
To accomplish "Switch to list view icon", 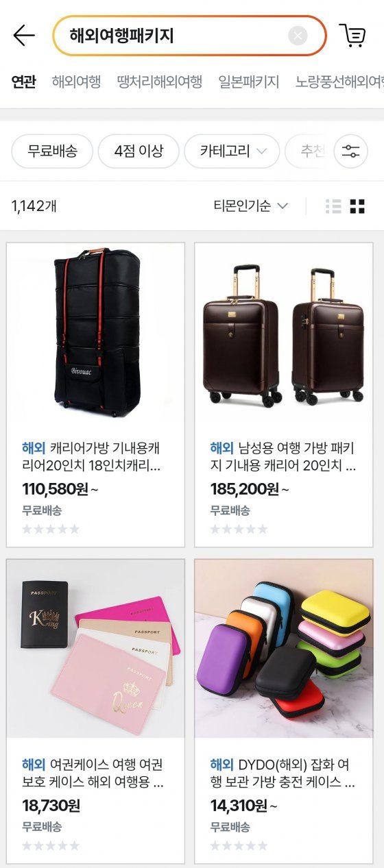I will (x=334, y=206).
